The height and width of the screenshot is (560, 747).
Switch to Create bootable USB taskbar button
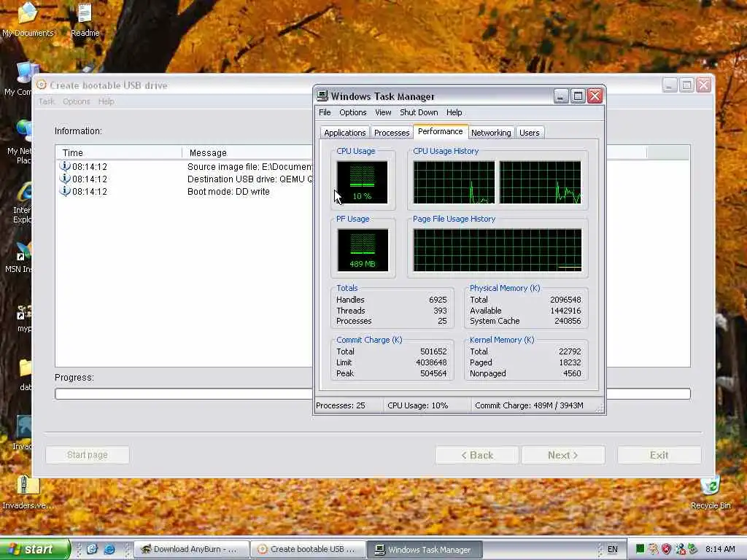click(309, 550)
